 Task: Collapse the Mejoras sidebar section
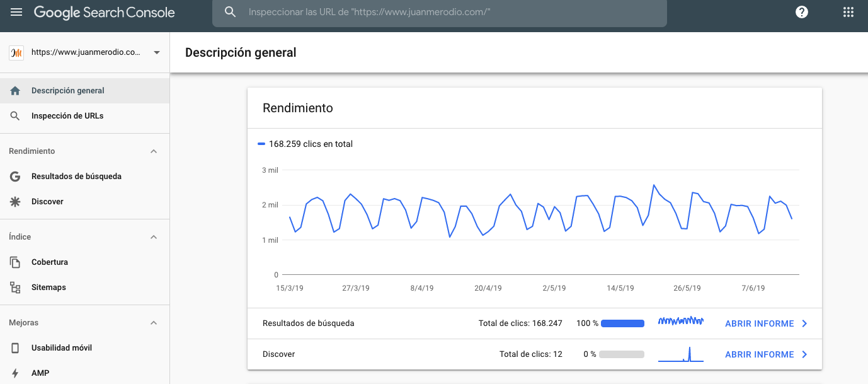point(154,323)
